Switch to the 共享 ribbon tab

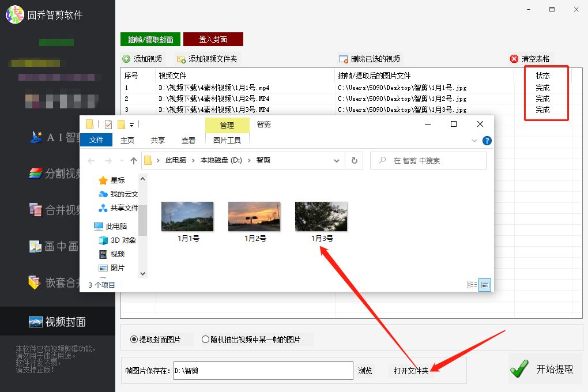pos(158,140)
